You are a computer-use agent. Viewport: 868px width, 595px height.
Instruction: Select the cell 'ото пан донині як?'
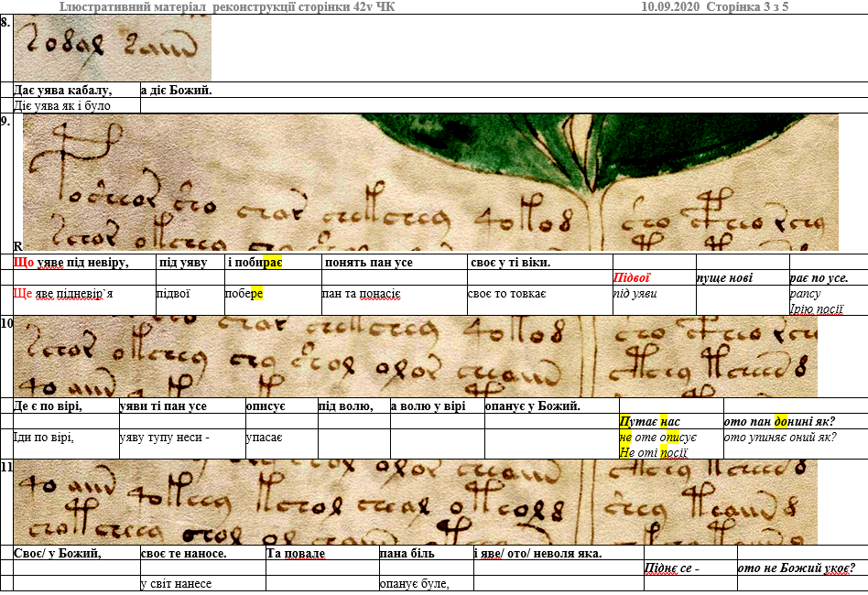coord(796,421)
